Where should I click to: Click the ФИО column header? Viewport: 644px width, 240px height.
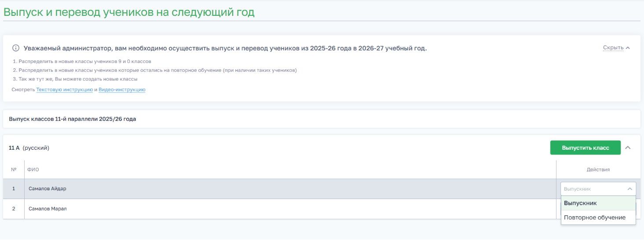[33, 170]
